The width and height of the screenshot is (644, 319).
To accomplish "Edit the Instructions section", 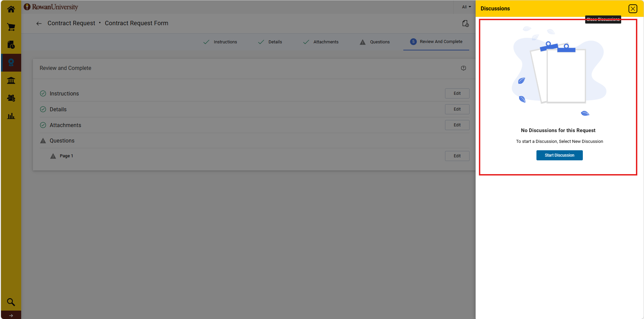I will 457,93.
